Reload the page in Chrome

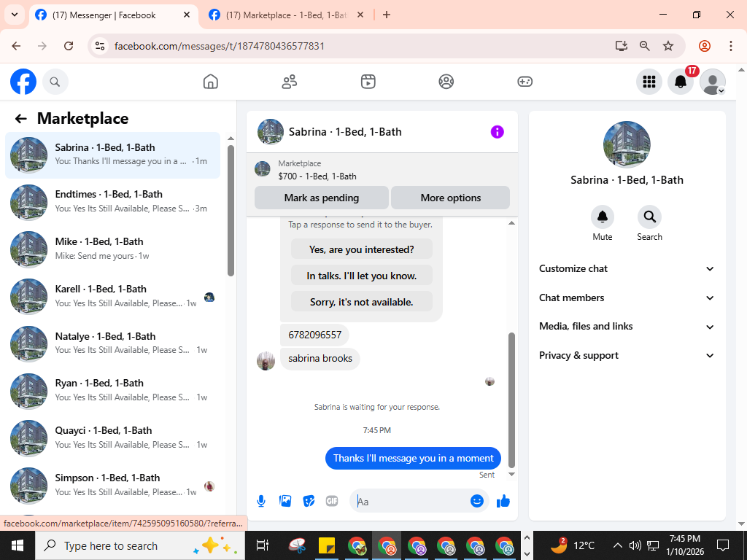(69, 46)
